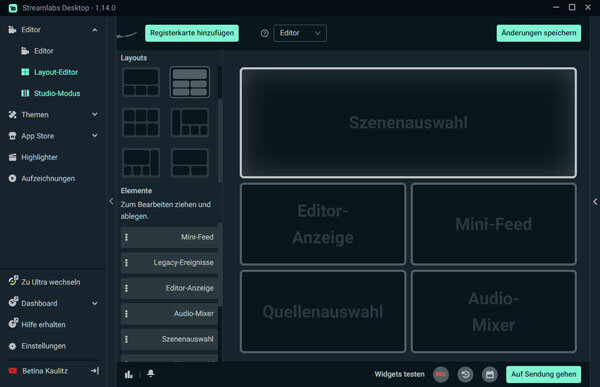Viewport: 600px width, 387px height.
Task: Open the Editor tab dropdown
Action: point(300,33)
